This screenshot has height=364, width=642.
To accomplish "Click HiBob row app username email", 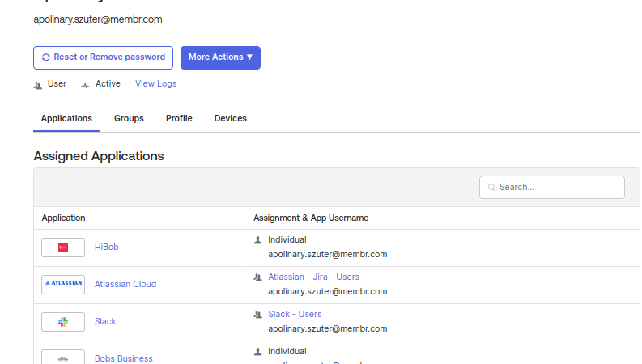I will click(x=328, y=254).
